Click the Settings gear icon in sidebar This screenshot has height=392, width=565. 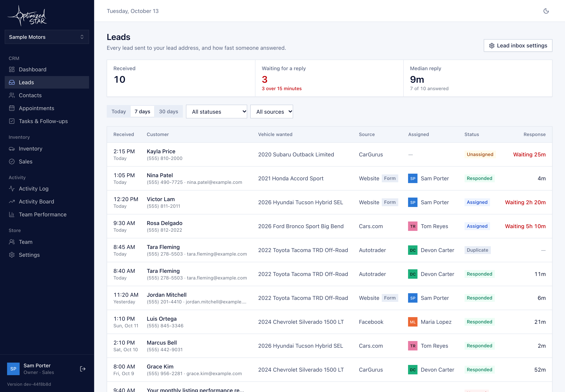(x=12, y=255)
